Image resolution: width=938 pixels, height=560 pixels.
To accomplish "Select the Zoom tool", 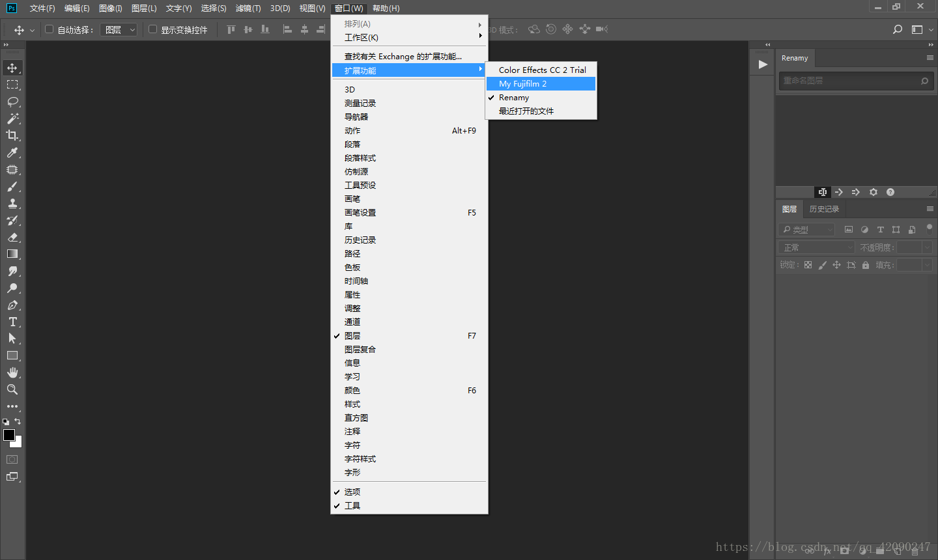I will [12, 389].
